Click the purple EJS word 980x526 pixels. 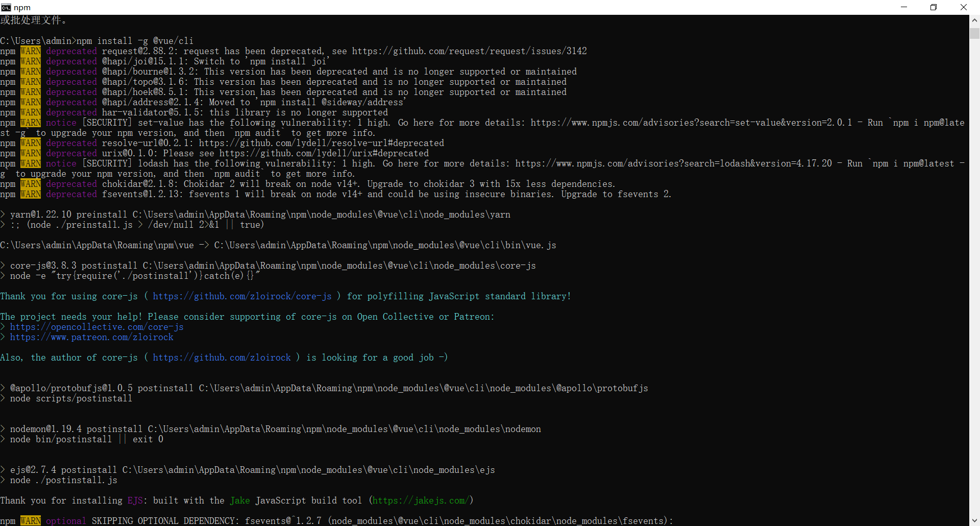(135, 500)
